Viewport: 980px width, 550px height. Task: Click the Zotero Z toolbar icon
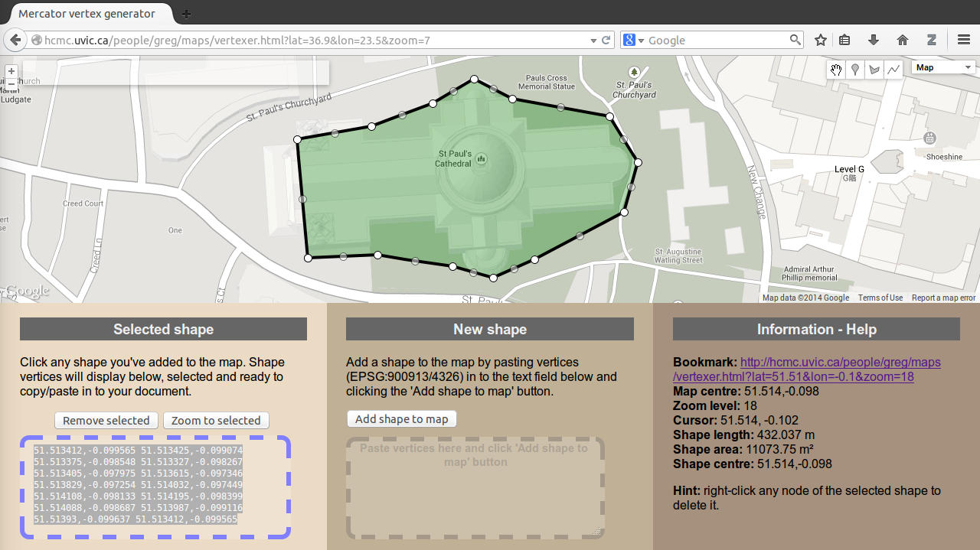(x=932, y=40)
